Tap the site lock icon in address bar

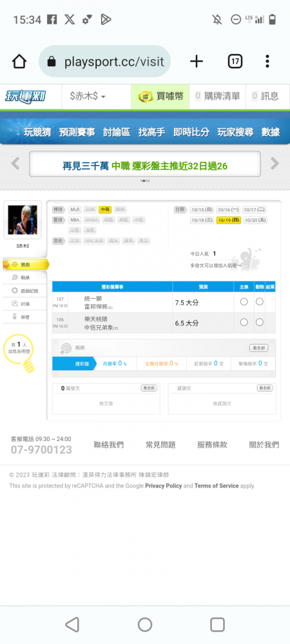(52, 62)
